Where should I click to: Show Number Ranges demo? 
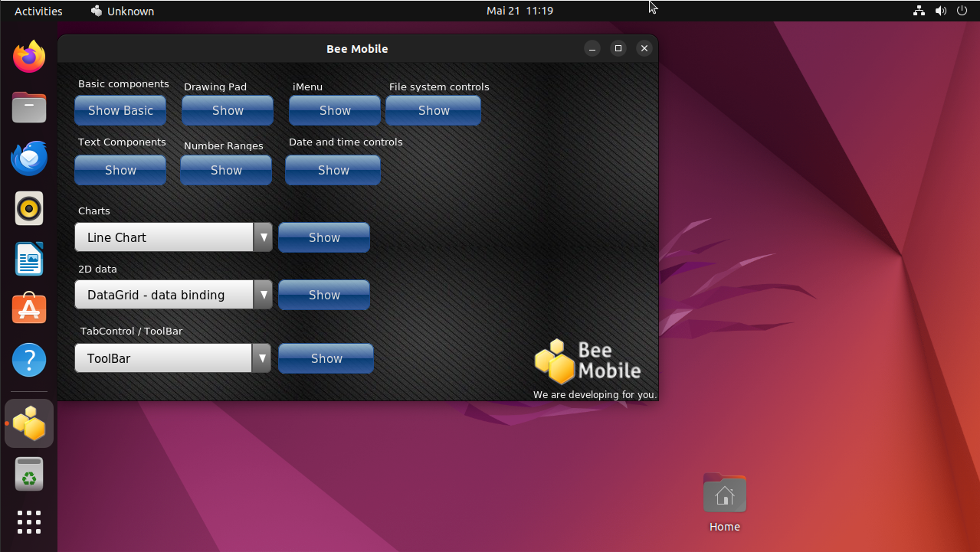click(226, 170)
